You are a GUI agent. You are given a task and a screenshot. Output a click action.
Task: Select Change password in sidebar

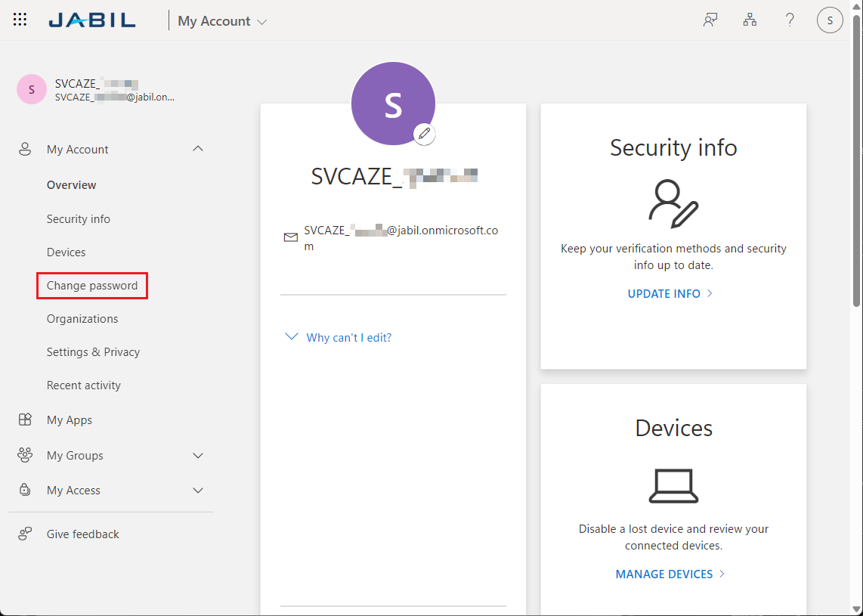click(92, 286)
